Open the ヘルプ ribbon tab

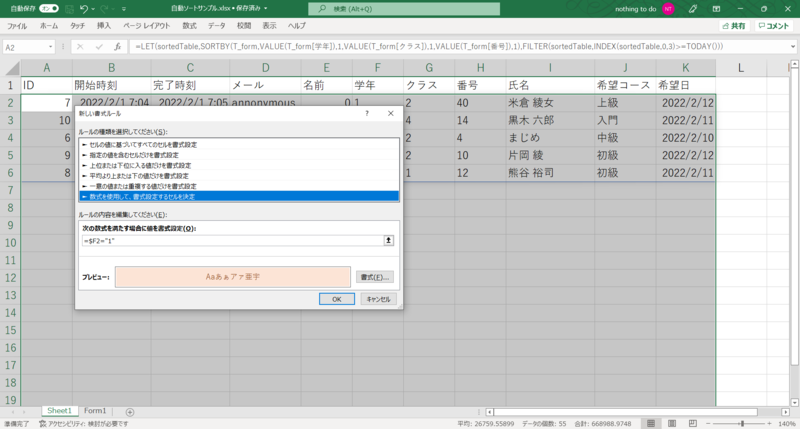point(296,26)
